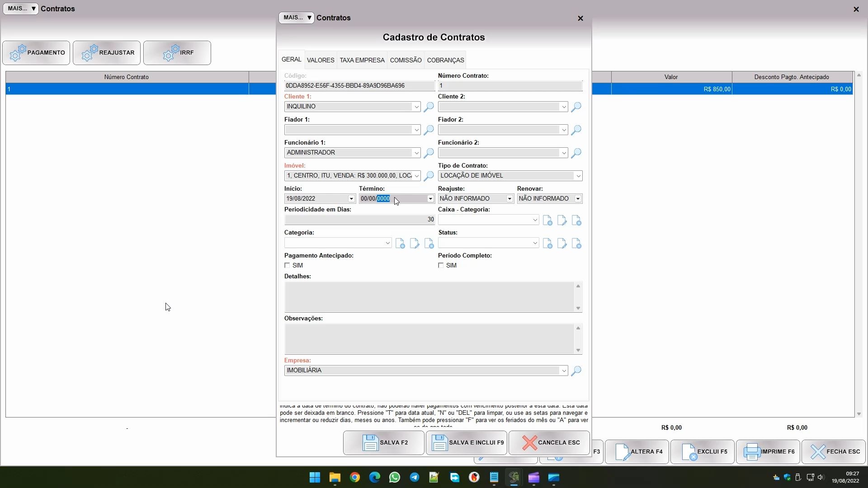The image size is (868, 488).
Task: Enable Pagamento Antecipado SIM checkbox
Action: (287, 266)
